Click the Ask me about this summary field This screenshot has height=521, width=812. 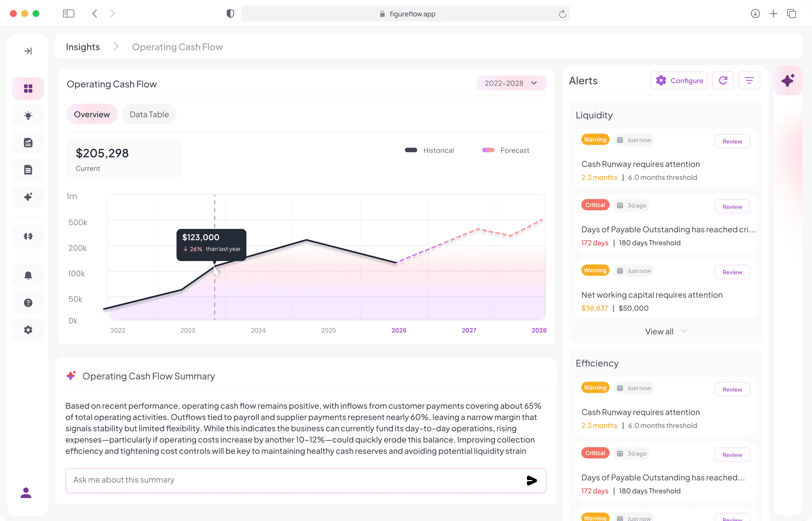(x=305, y=480)
